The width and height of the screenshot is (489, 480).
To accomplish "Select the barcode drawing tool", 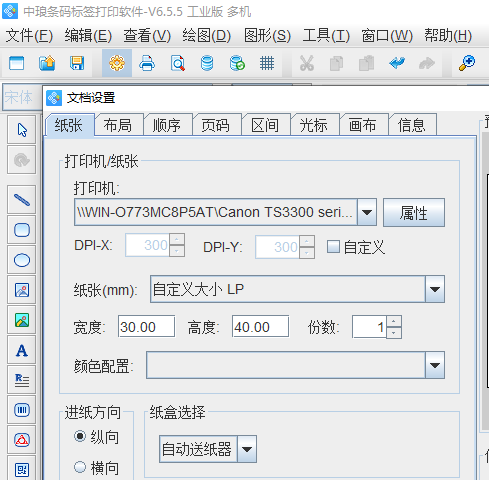I will 22,410.
